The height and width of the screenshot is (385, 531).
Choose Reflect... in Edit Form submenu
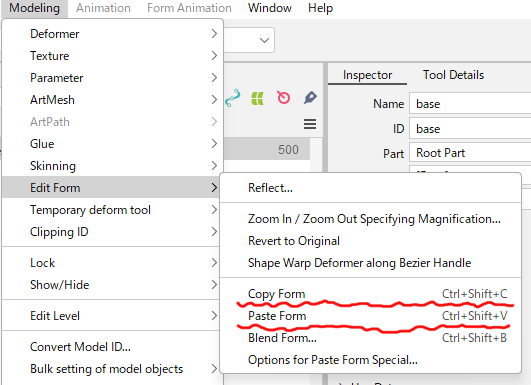tap(370, 188)
